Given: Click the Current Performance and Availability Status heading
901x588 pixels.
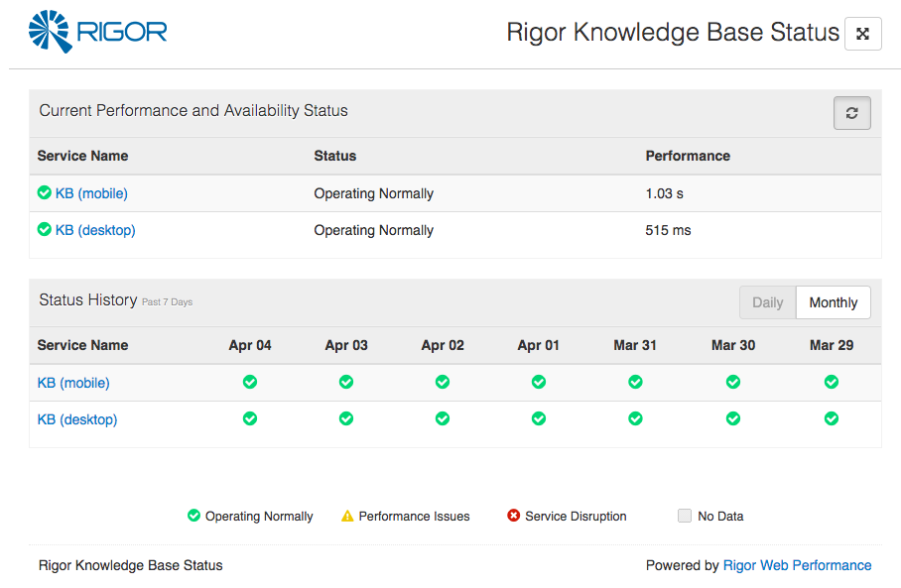Looking at the screenshot, I should point(193,110).
